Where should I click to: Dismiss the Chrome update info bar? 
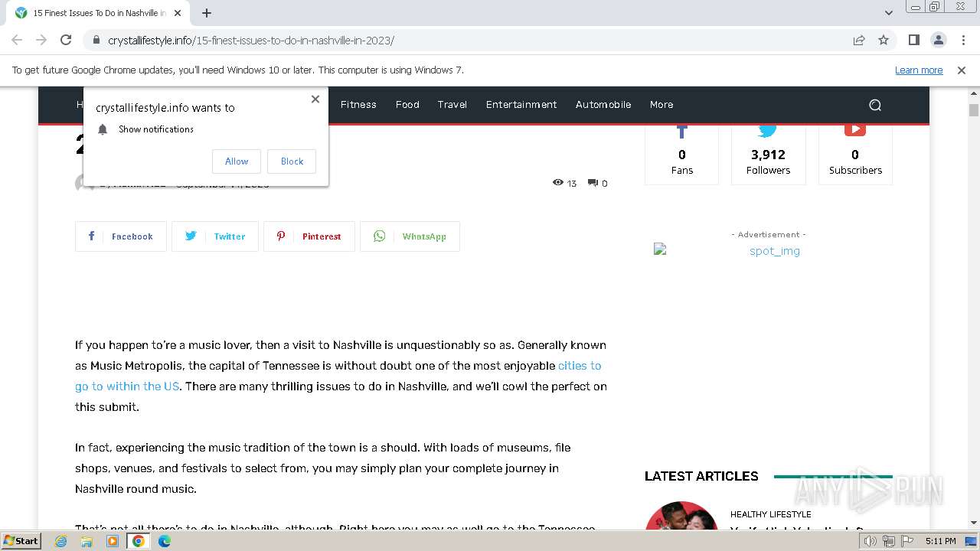[x=962, y=70]
